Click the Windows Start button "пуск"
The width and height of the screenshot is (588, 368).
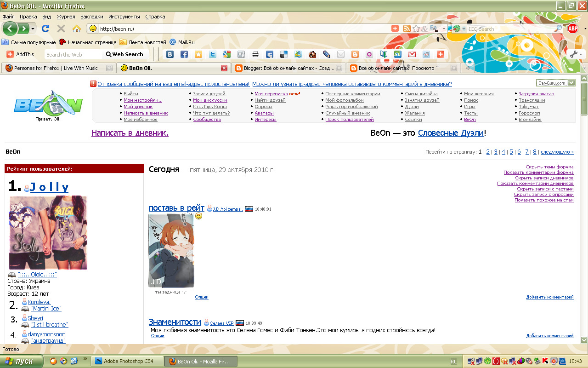(x=22, y=361)
